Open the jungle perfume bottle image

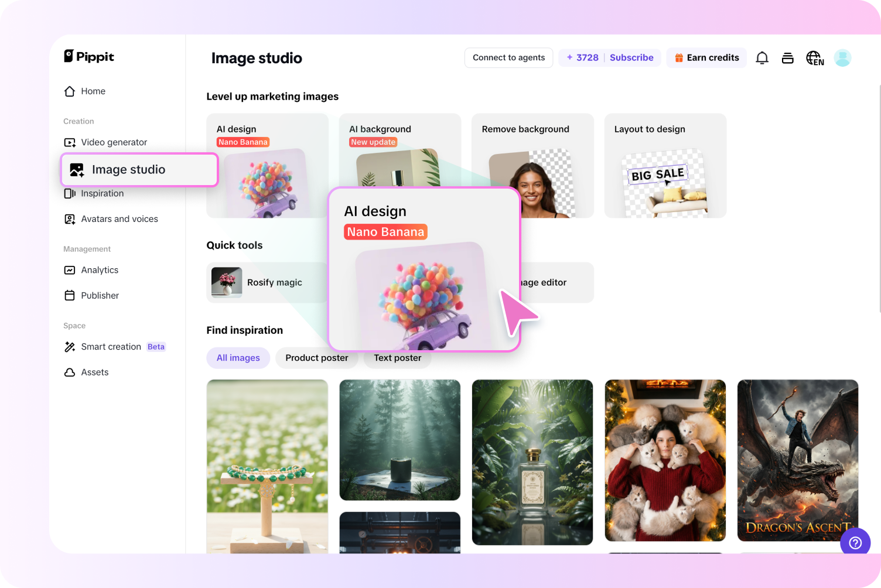coord(532,462)
